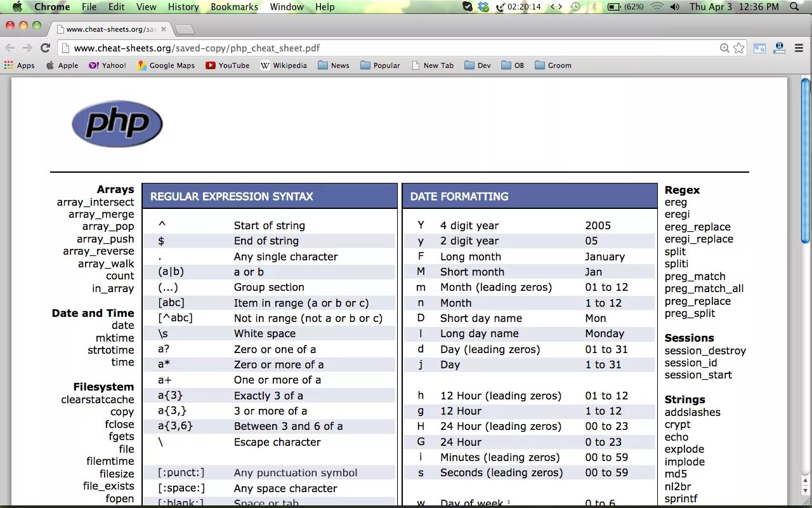Image resolution: width=812 pixels, height=508 pixels.
Task: Expand the News bookmarks folder
Action: point(334,65)
